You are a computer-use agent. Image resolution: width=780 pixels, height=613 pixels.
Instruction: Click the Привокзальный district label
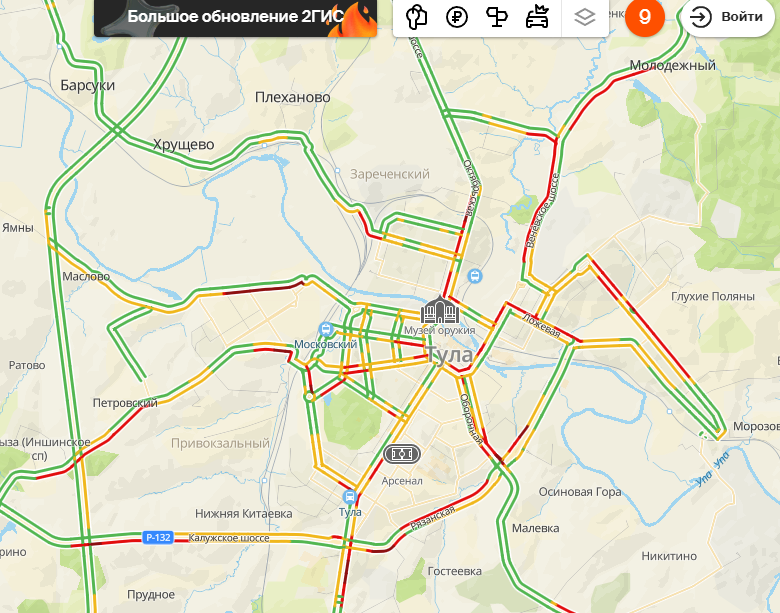(x=220, y=443)
